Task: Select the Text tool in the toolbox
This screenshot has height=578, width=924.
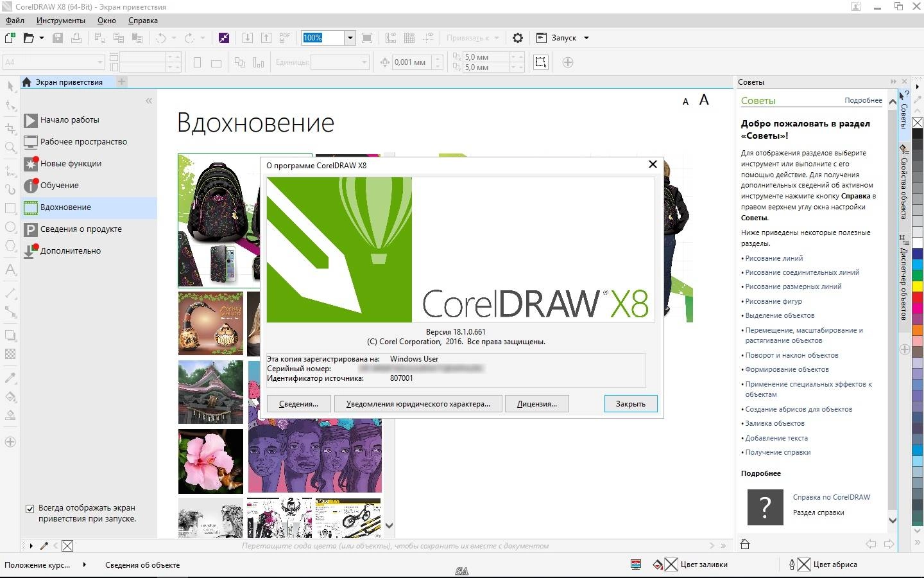Action: click(x=10, y=270)
